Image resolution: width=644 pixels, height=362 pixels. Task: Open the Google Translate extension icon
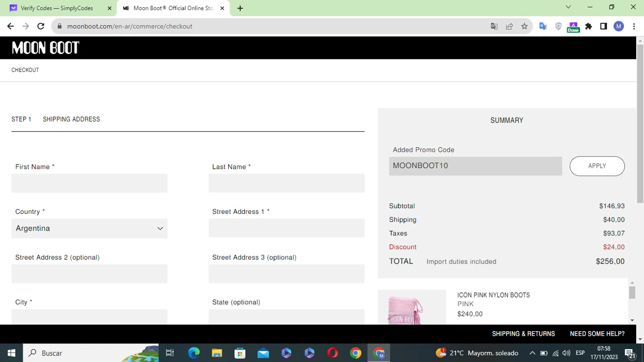click(543, 26)
